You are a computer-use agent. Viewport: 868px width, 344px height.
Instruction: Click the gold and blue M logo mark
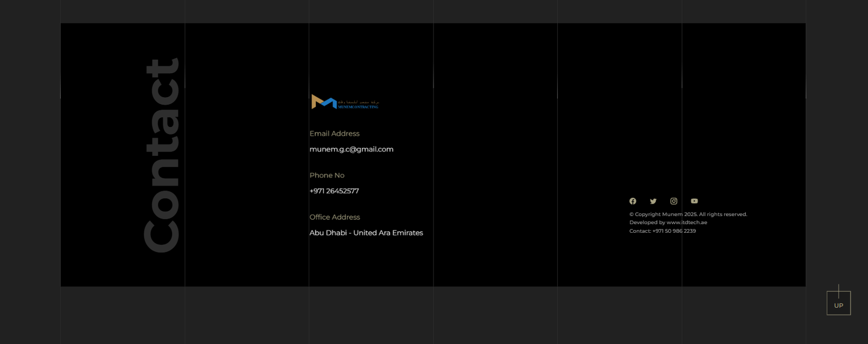click(x=324, y=101)
